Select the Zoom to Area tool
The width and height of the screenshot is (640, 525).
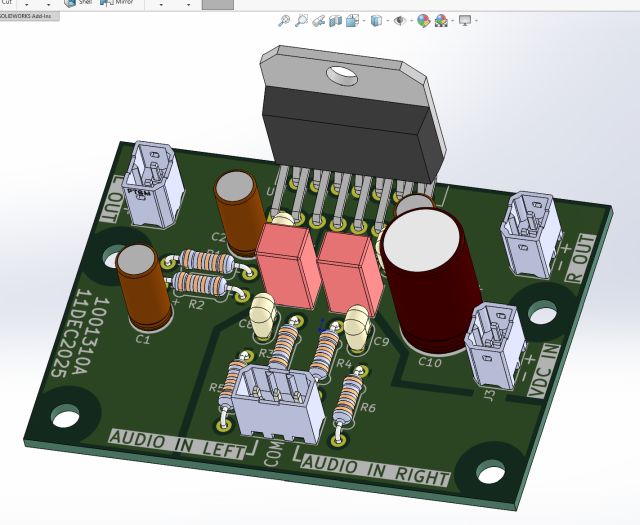301,20
